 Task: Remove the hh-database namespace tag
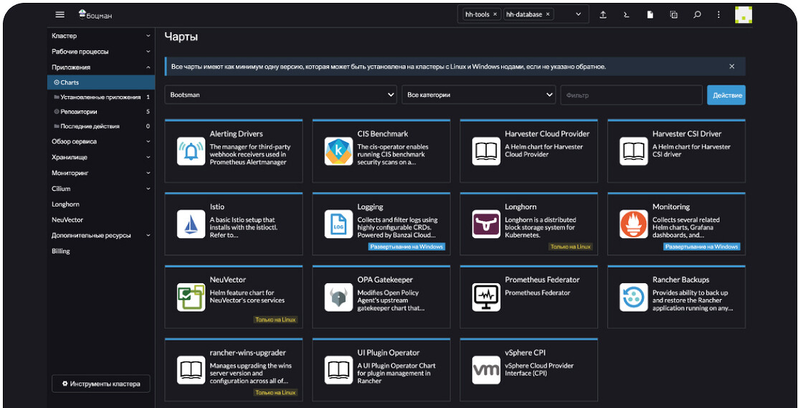[x=549, y=15]
